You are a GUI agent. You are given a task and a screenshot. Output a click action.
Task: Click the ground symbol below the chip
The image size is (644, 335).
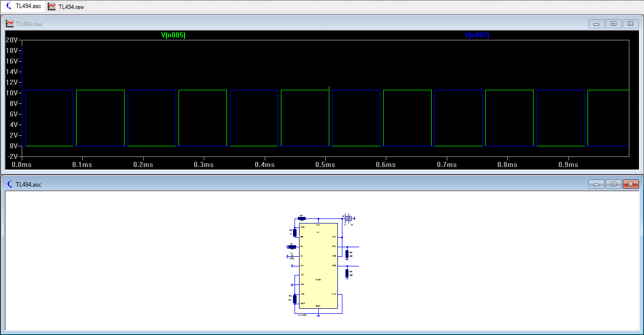click(318, 315)
